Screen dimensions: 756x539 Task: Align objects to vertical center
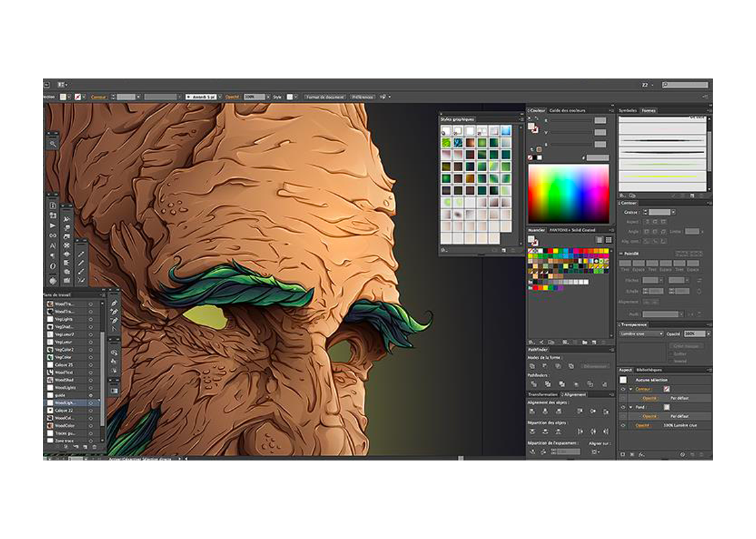point(593,411)
